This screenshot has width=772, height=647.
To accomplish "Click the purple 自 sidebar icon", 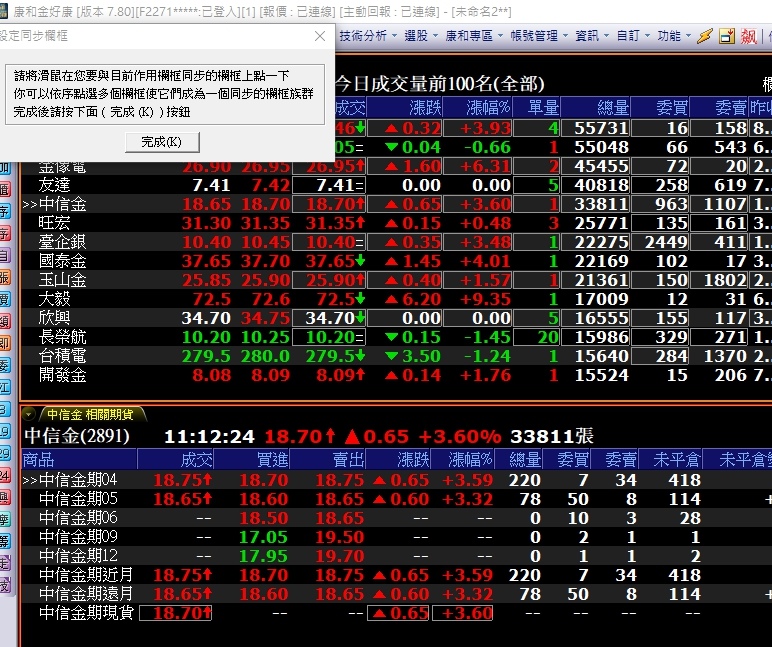I will click(5, 255).
